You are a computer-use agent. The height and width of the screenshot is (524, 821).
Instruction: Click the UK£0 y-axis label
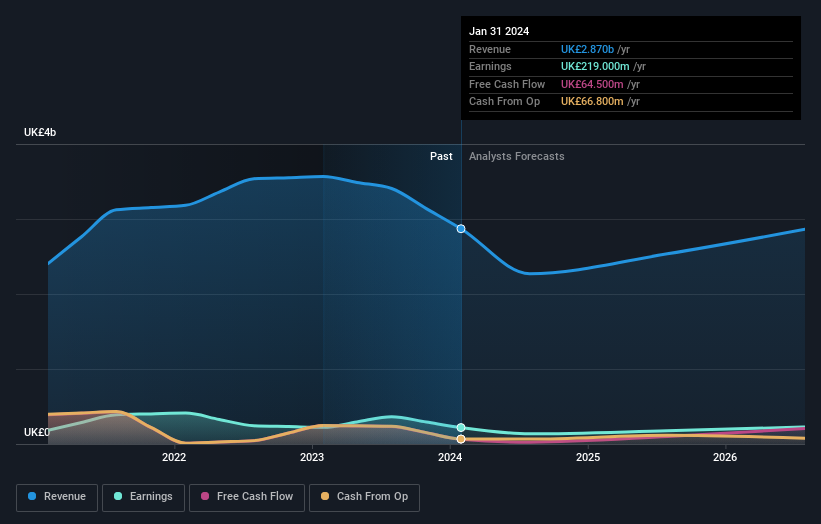click(x=37, y=432)
